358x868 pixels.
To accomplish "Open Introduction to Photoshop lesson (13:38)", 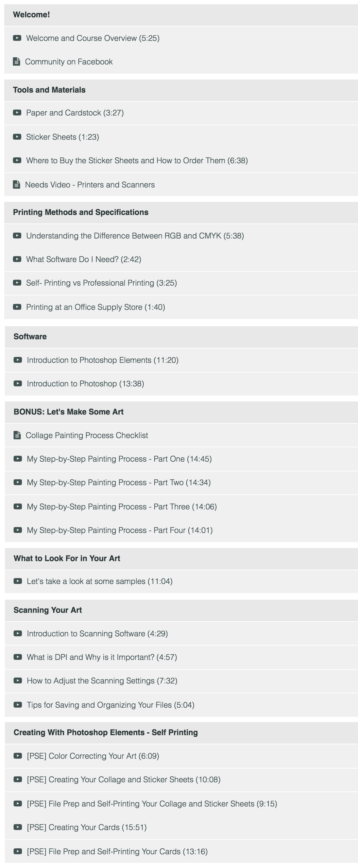I will pyautogui.click(x=181, y=384).
